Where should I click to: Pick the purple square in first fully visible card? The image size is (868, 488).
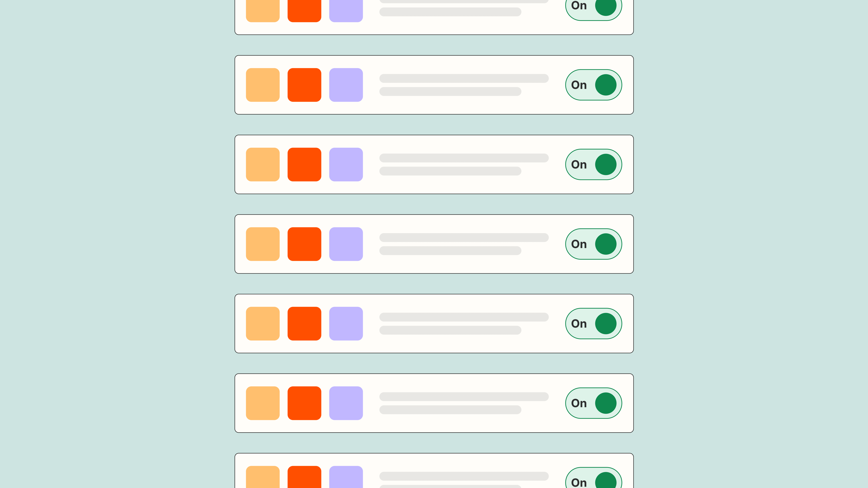coord(346,85)
